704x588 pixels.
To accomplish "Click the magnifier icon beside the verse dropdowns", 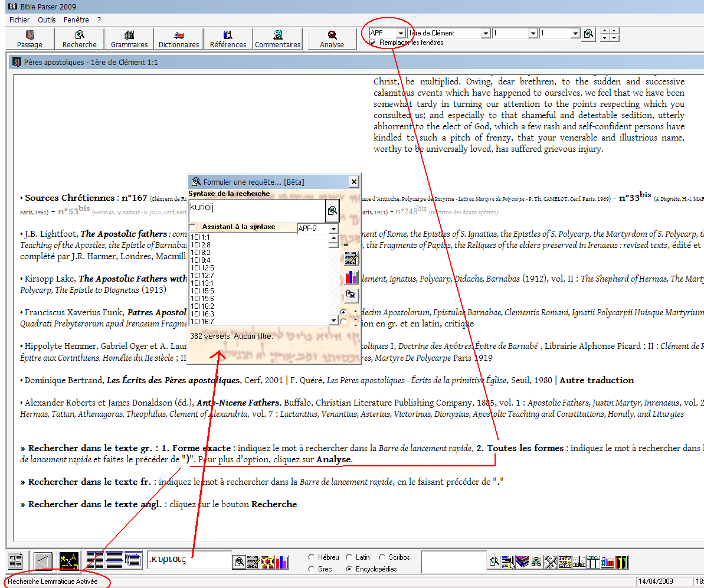I will click(x=588, y=34).
